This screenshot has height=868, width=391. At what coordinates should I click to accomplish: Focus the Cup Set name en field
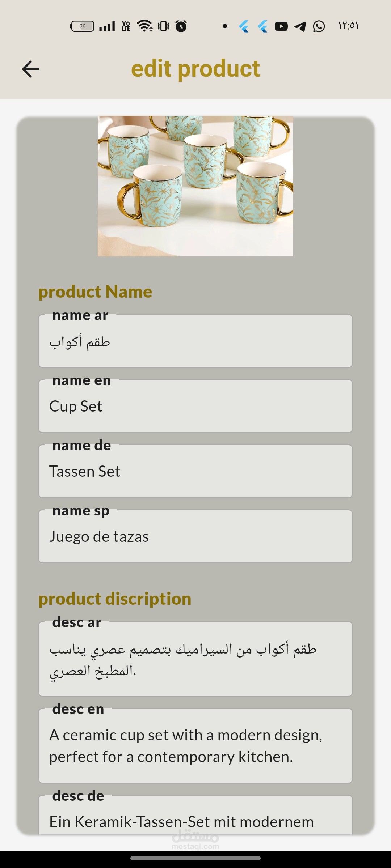(195, 406)
